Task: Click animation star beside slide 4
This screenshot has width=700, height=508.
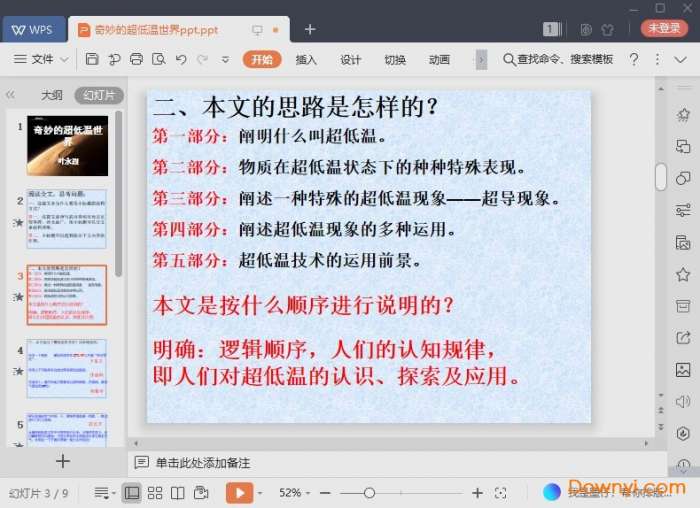Action: click(18, 371)
